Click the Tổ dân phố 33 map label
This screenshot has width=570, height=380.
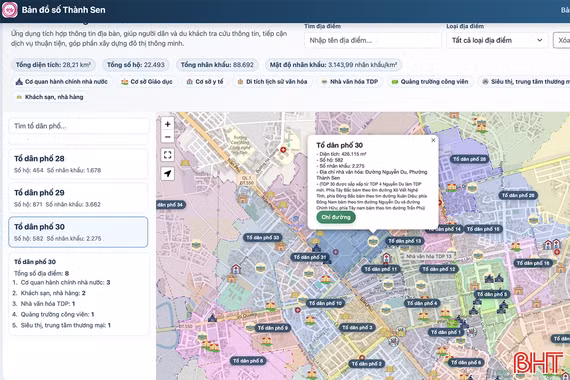pos(262,238)
